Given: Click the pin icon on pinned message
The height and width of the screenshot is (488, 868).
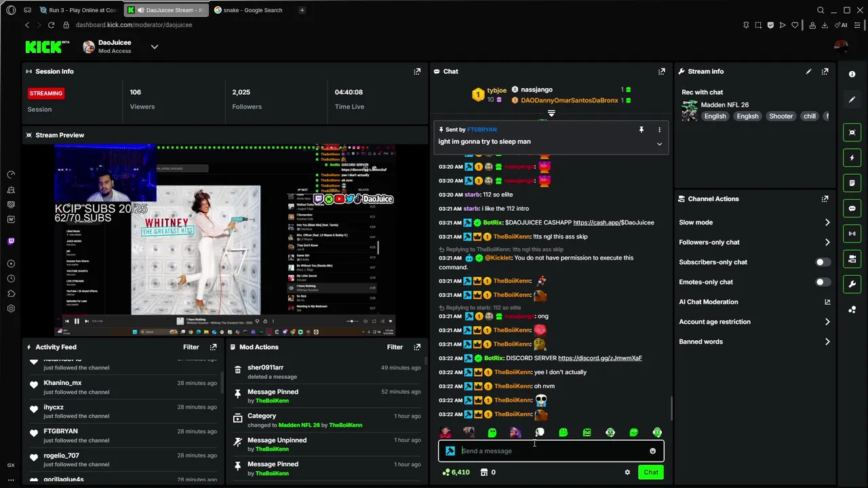Looking at the screenshot, I should tap(642, 129).
